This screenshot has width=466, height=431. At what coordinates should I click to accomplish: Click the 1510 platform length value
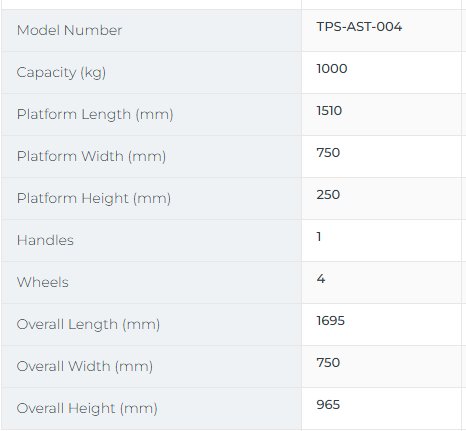click(x=329, y=111)
